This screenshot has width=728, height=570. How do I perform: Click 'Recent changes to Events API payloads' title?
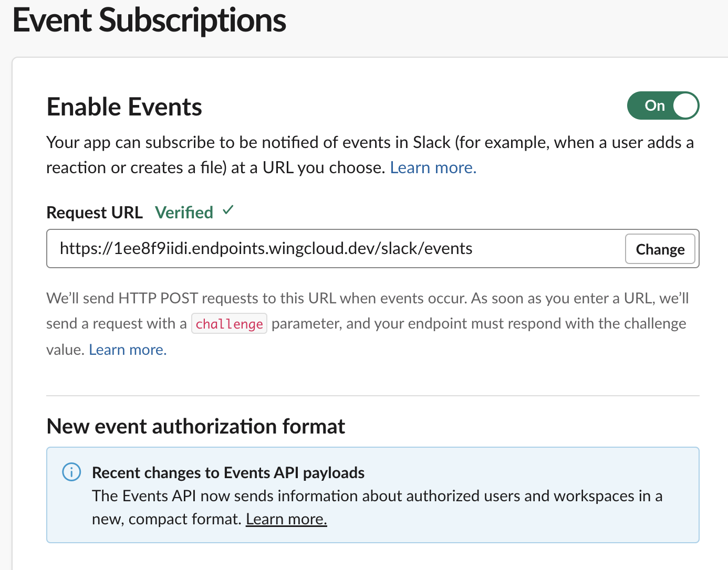point(228,472)
